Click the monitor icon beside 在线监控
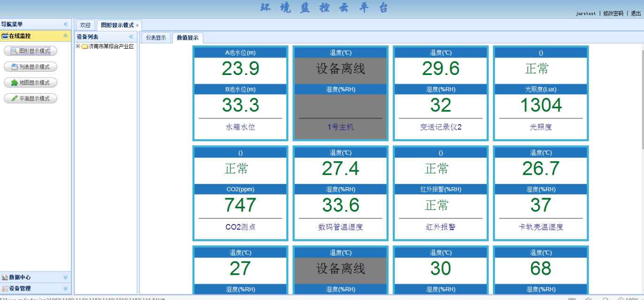Screen dimensions: 644x300 pos(5,36)
